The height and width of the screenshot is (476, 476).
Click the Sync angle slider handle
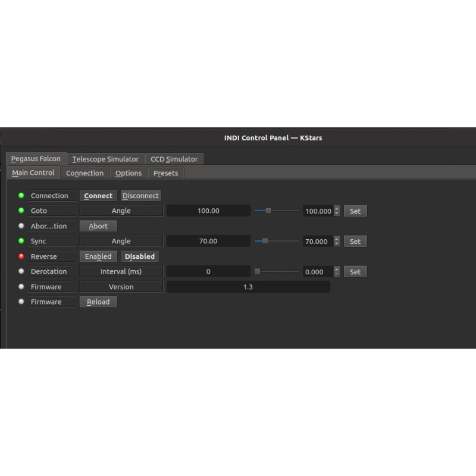click(x=265, y=241)
